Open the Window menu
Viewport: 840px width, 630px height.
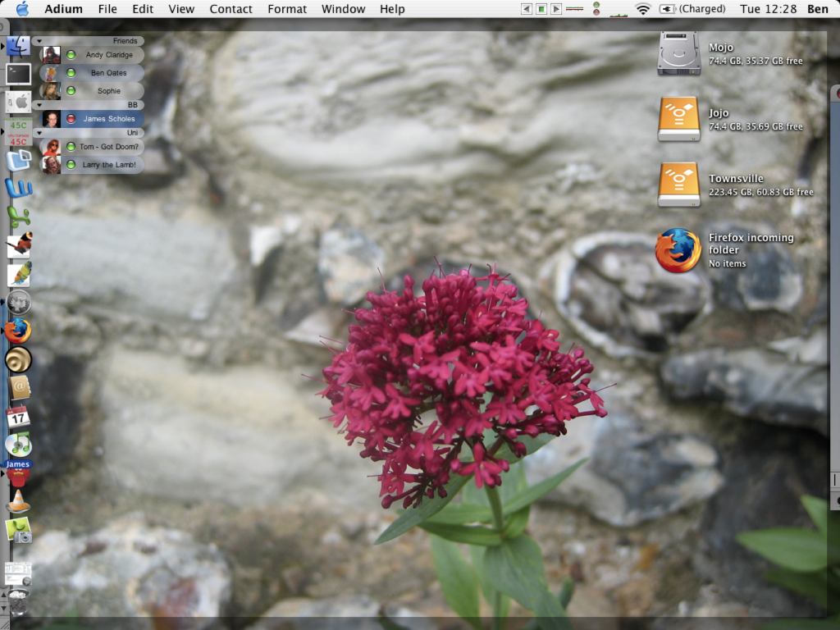344,9
